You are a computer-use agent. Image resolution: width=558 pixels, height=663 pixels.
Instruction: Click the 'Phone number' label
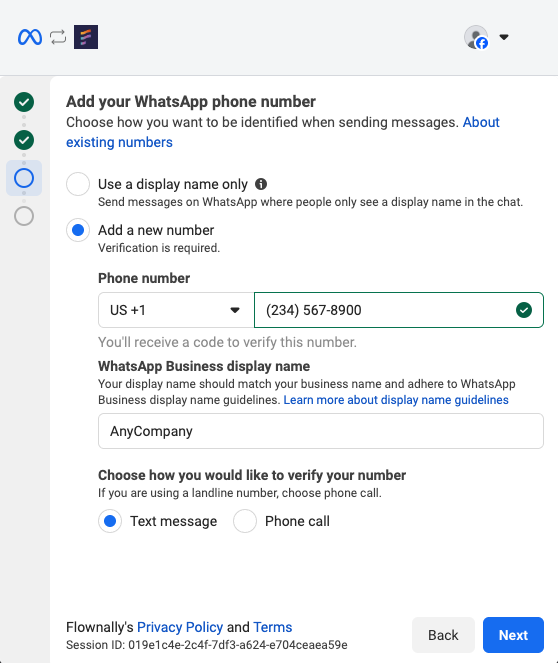[x=144, y=278]
